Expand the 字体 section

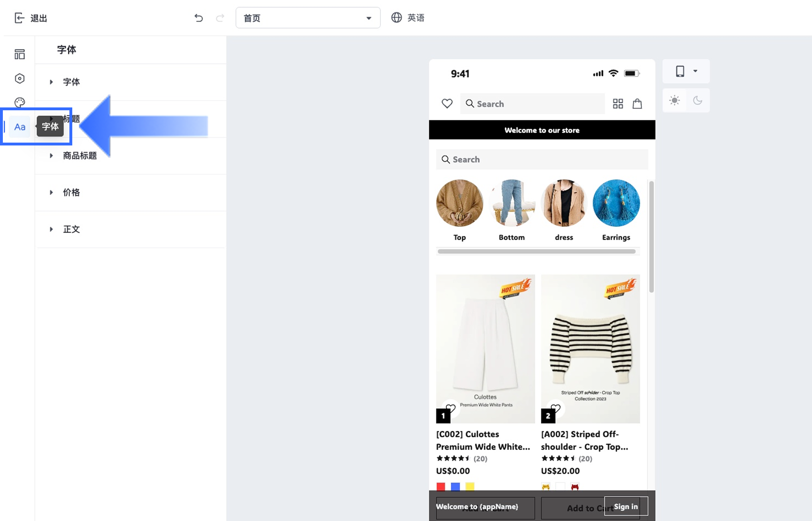(x=131, y=82)
